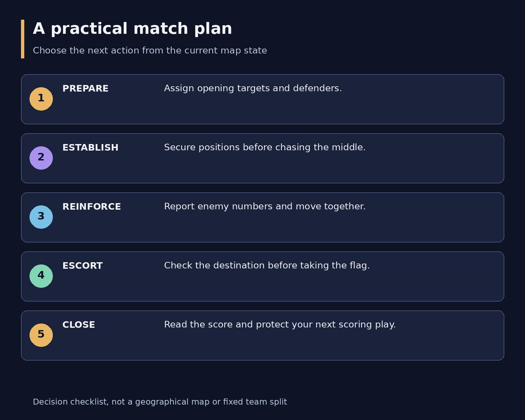Select the blue number 3 circle
Screen dimensions: 525x420
41,217
